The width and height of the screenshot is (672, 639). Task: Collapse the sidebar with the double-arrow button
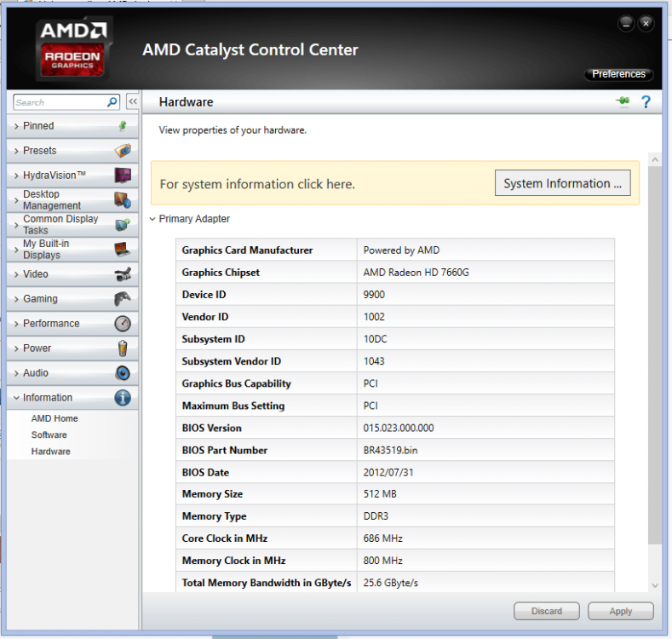[133, 101]
